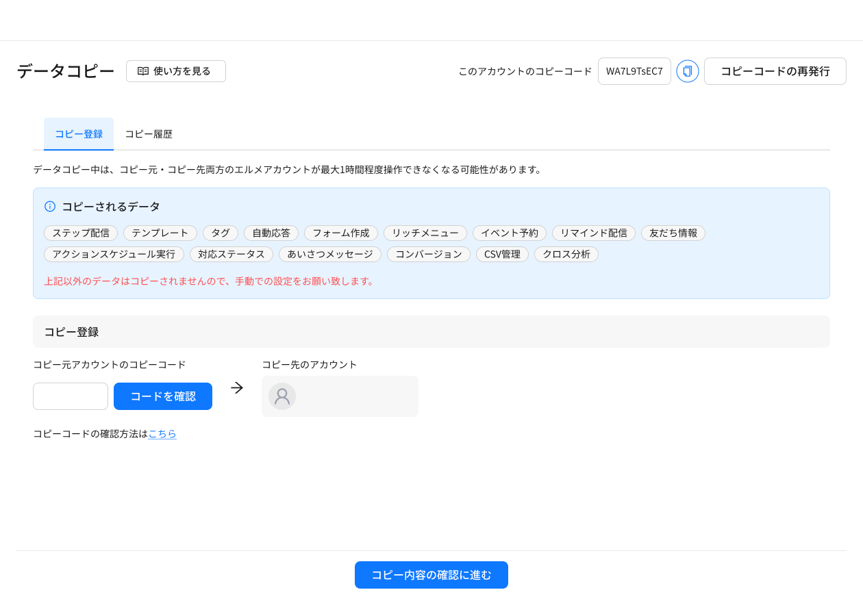Open the こちら link for code confirmation
Viewport: 863px width, 616px height.
point(162,433)
